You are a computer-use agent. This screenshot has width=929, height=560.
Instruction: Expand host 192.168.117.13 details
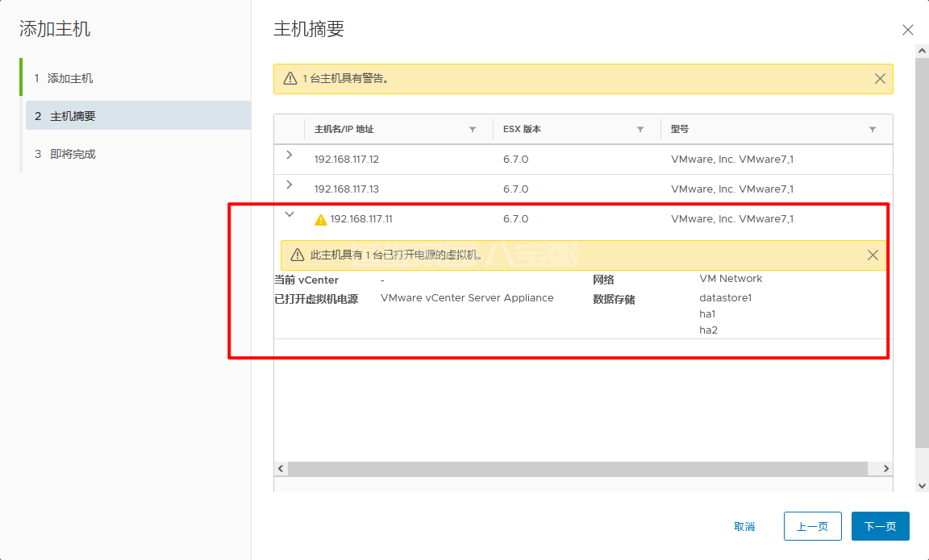[x=290, y=185]
